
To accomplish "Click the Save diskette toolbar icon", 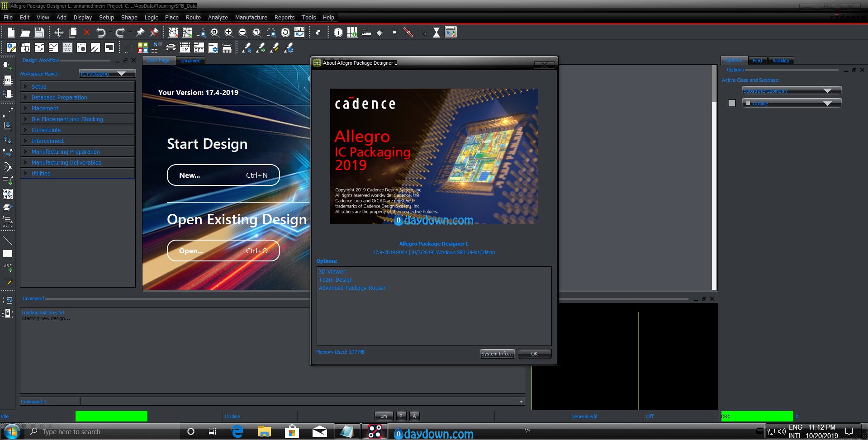I will click(39, 32).
